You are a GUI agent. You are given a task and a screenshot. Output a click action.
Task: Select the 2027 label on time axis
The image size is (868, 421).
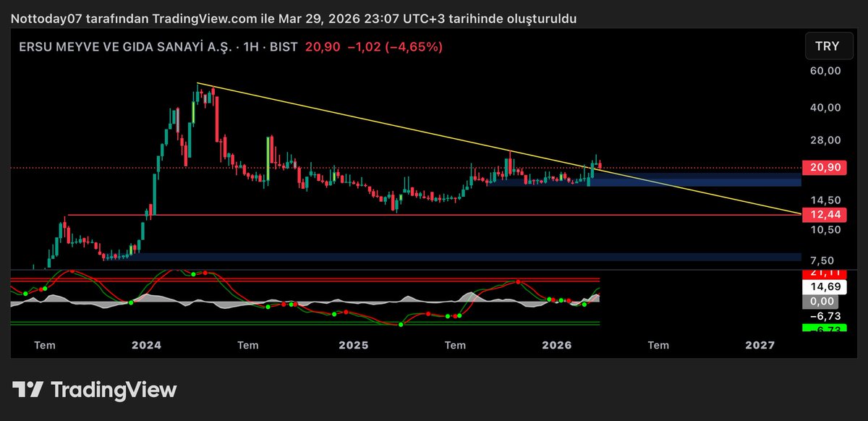coord(760,345)
